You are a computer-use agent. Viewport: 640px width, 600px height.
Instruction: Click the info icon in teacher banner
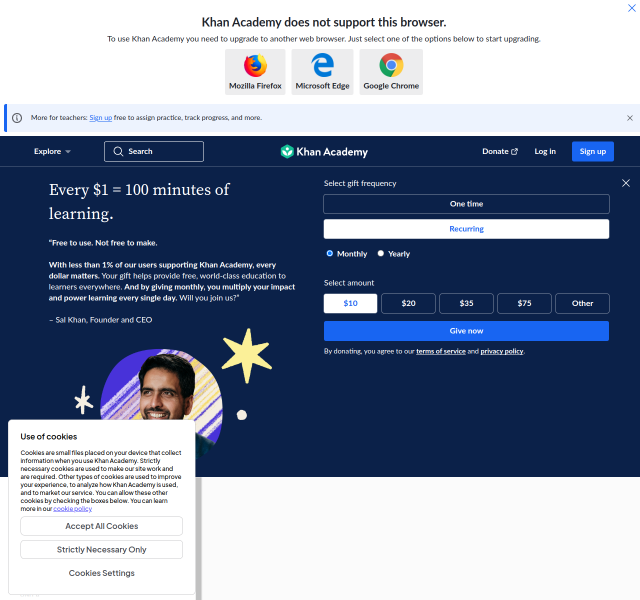[17, 118]
